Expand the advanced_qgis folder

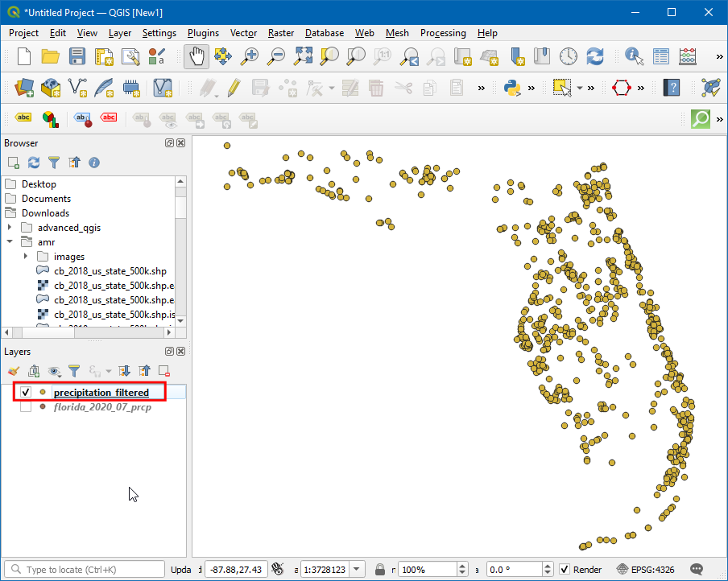coord(10,228)
